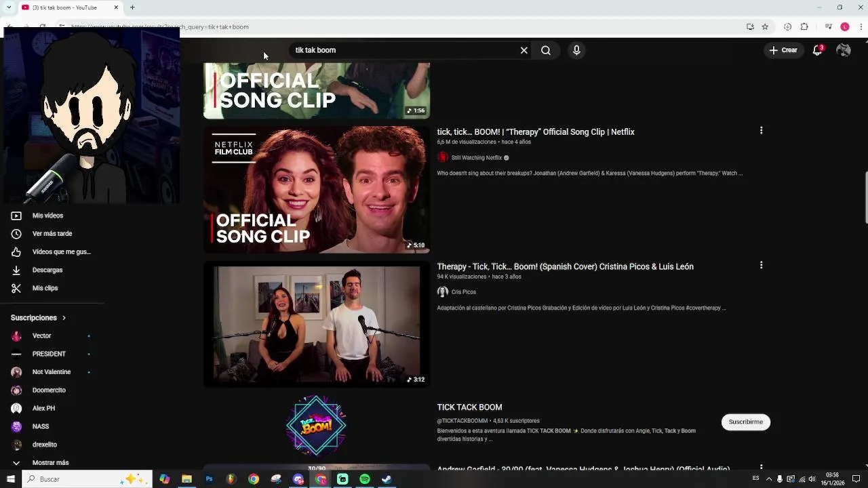Click the taskbar Buscar search box
The height and width of the screenshot is (488, 868).
click(87, 479)
